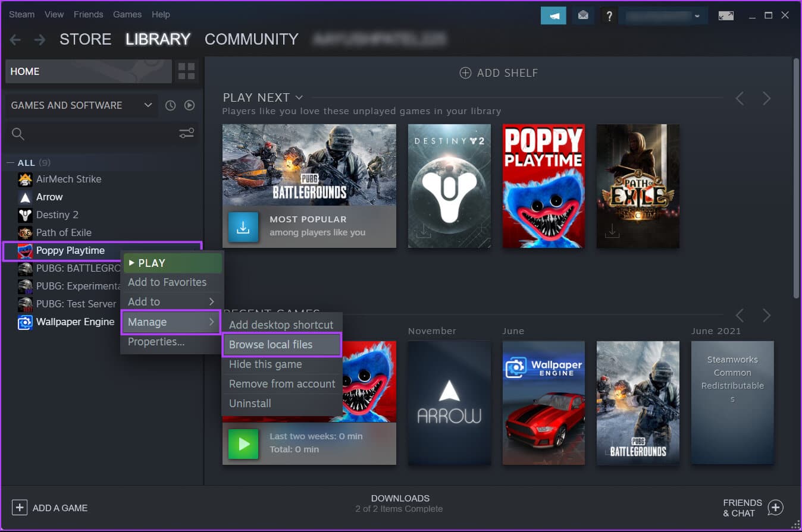
Task: Open Wallpaper Engine cover thumbnail
Action: (x=544, y=402)
